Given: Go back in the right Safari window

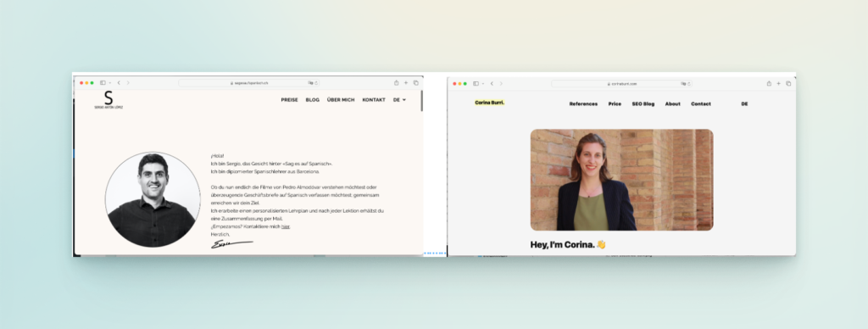Looking at the screenshot, I should (492, 84).
